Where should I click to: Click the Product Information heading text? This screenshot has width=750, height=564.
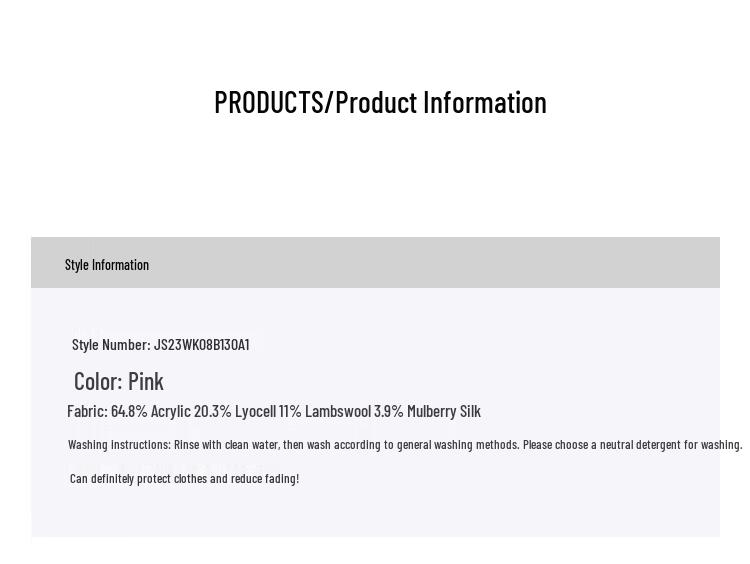click(x=441, y=103)
